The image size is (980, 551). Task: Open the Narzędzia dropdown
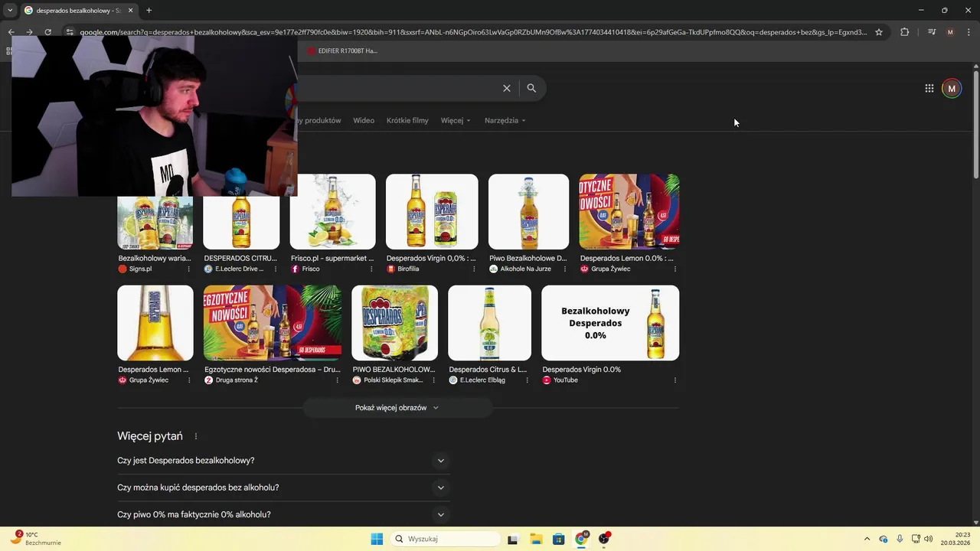(x=505, y=120)
